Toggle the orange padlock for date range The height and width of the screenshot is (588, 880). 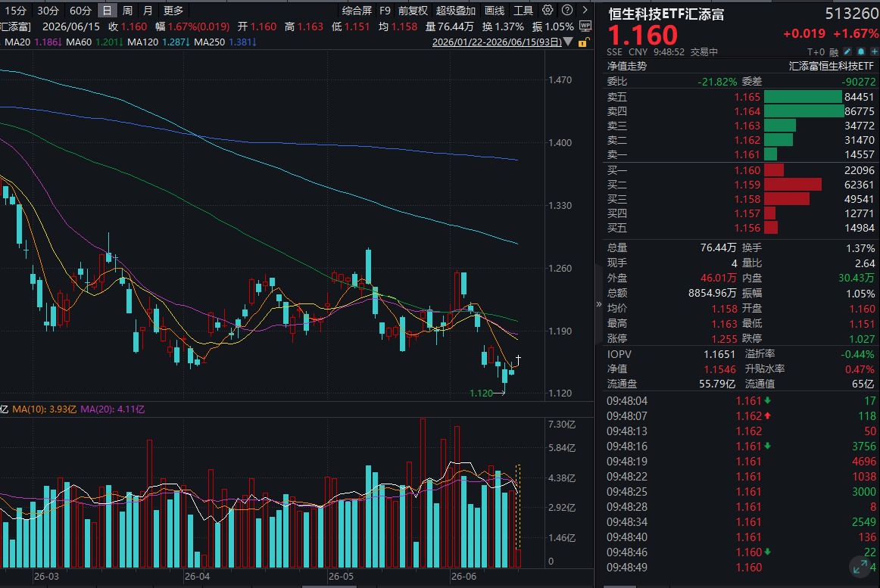pyautogui.click(x=584, y=42)
